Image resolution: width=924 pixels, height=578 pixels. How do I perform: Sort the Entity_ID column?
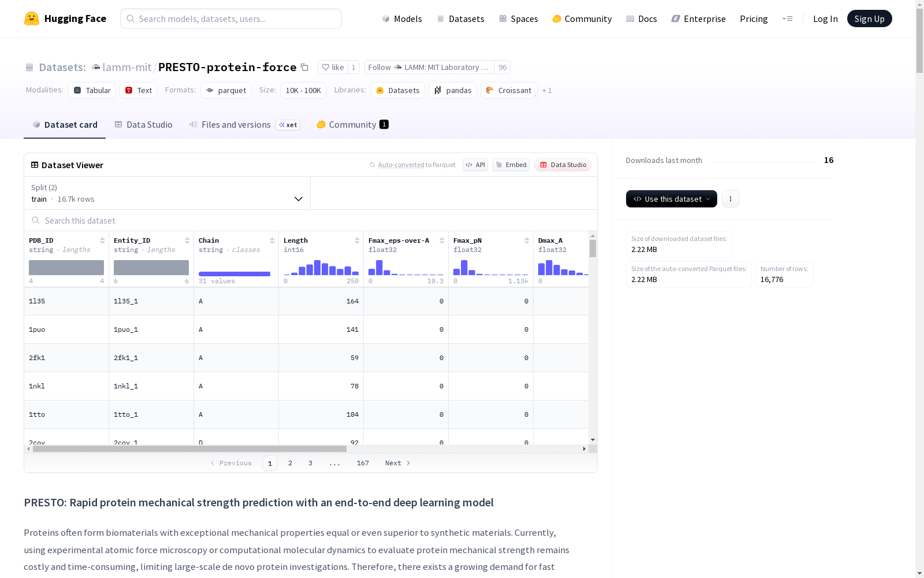[x=187, y=240]
